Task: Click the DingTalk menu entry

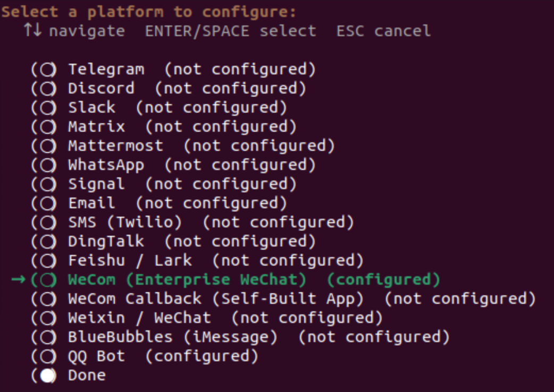Action: pos(106,242)
